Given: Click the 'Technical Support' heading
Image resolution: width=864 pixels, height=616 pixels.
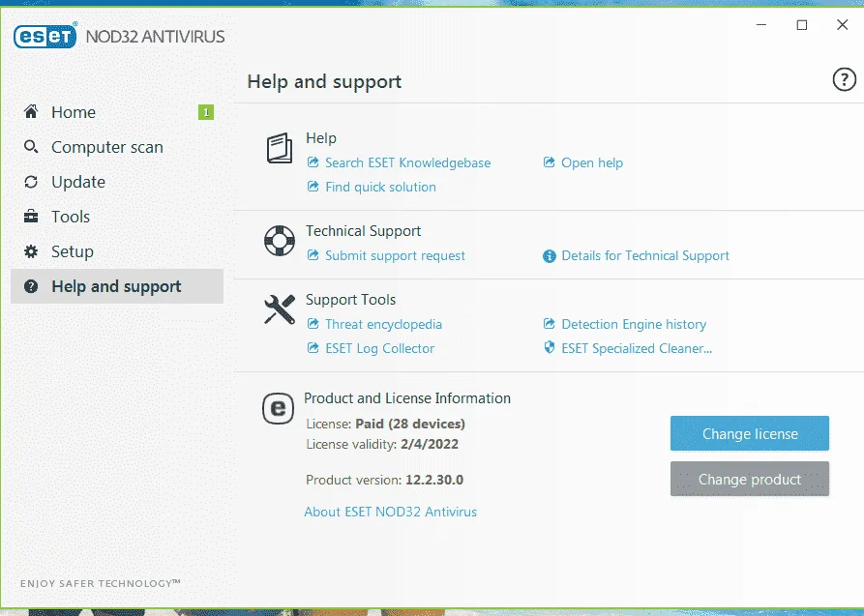Looking at the screenshot, I should click(x=363, y=231).
